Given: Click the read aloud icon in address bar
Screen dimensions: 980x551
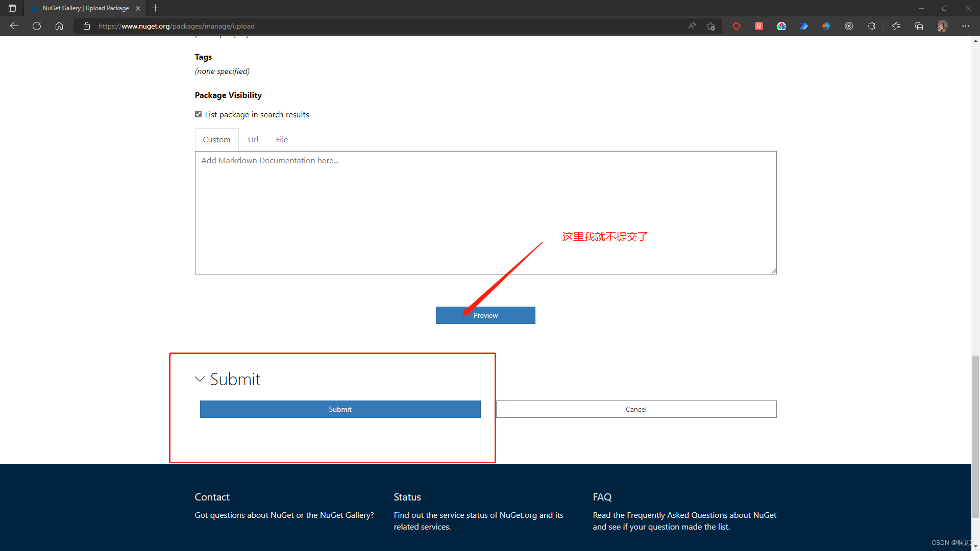Looking at the screenshot, I should pyautogui.click(x=692, y=26).
